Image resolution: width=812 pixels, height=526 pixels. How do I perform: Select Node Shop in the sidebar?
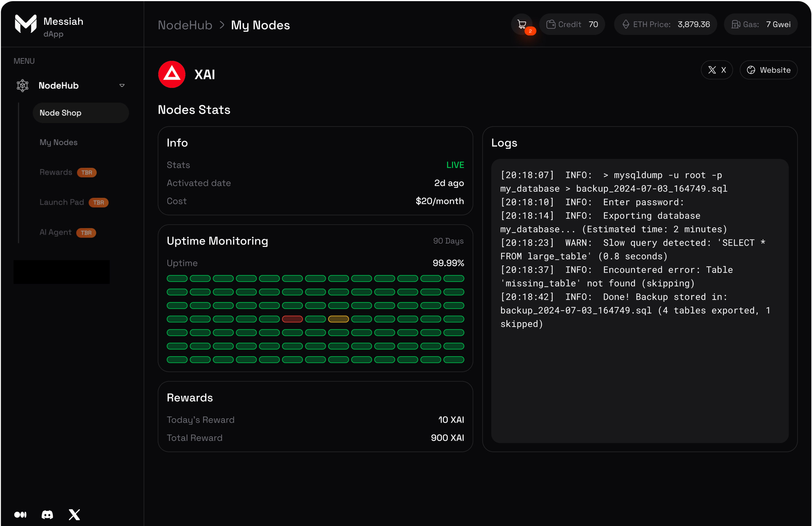click(x=81, y=113)
